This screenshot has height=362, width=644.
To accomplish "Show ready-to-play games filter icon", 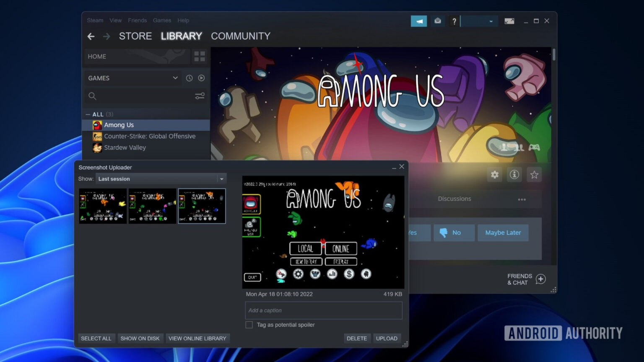I will [201, 78].
